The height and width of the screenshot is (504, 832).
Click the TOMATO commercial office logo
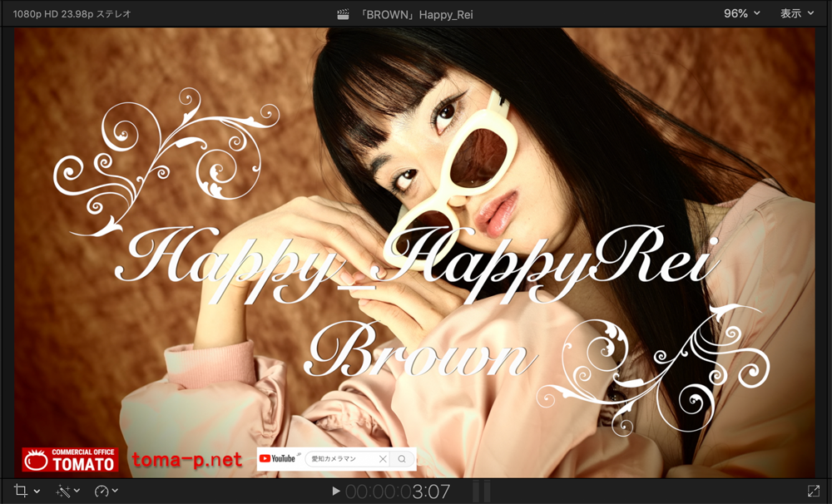[70, 460]
